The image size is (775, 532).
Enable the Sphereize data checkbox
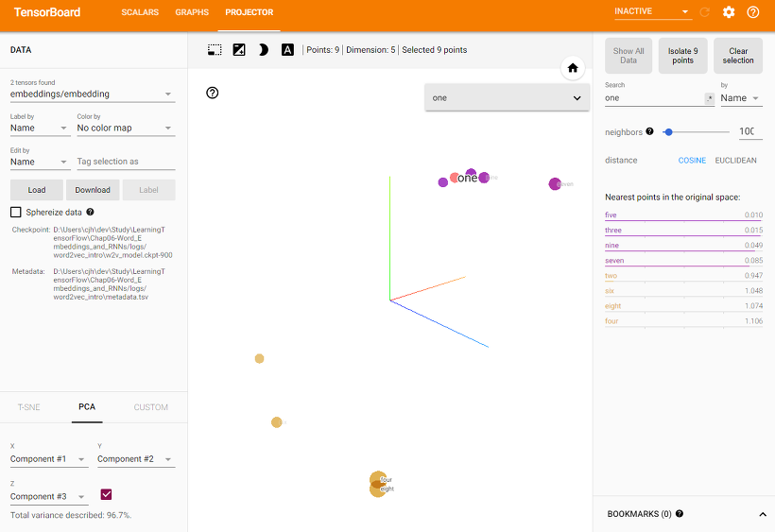point(16,212)
